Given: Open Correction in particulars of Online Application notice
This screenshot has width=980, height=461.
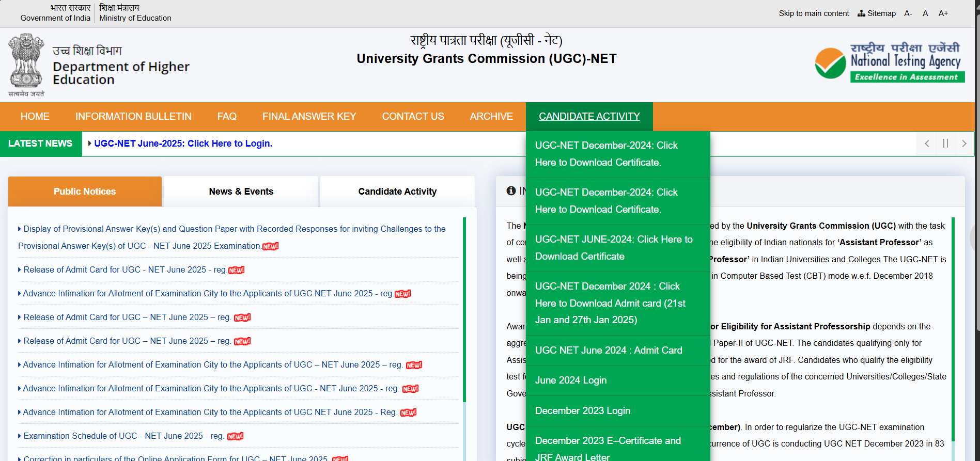Looking at the screenshot, I should click(176, 458).
